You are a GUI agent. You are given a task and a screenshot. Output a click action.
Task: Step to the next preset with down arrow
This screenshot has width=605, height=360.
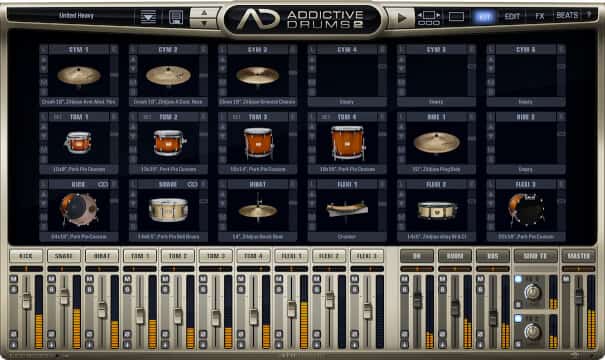click(204, 23)
